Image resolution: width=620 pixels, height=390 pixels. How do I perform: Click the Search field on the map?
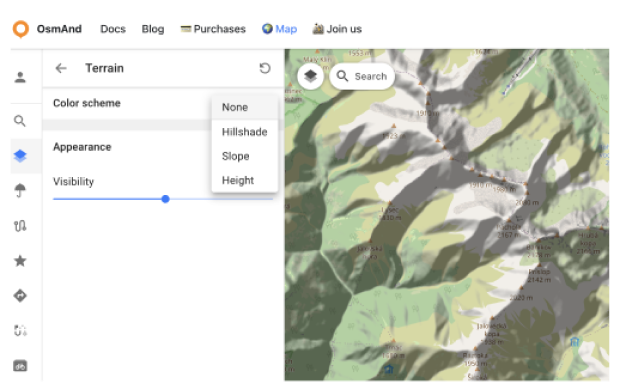pos(362,76)
